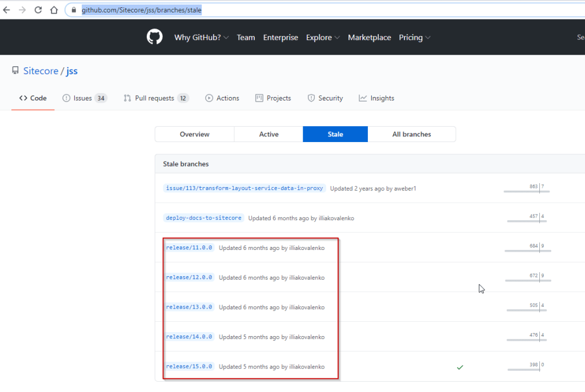Click the repository book icon
Viewport: 585px width, 392px height.
tap(15, 71)
